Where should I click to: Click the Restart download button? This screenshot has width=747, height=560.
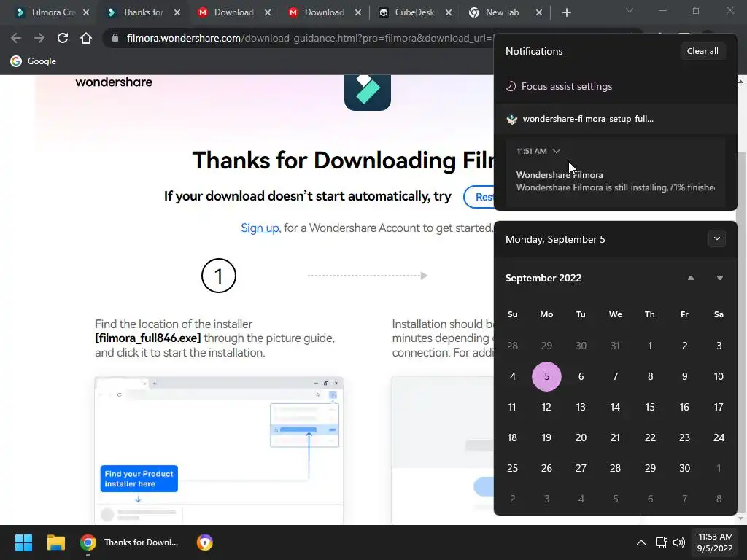pyautogui.click(x=479, y=197)
